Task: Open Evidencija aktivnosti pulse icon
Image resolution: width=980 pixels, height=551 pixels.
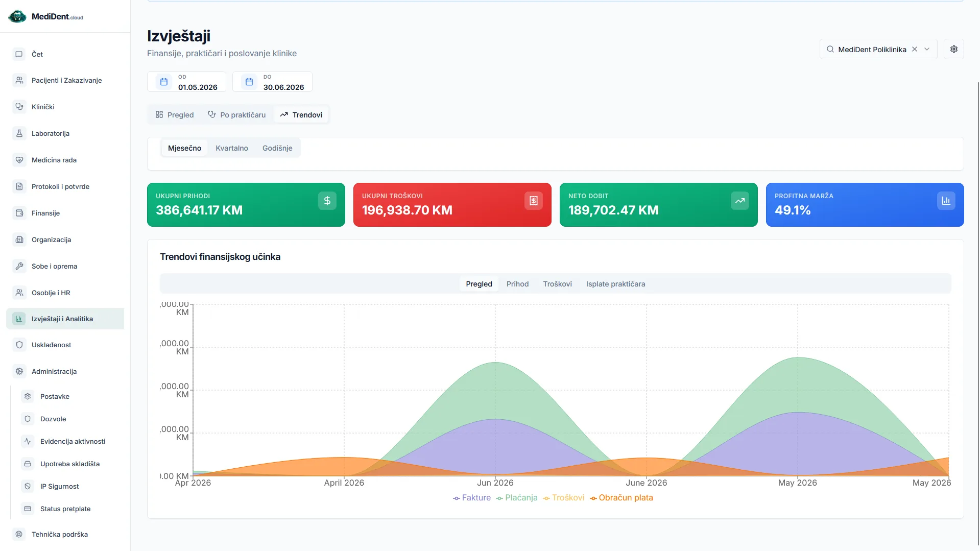Action: pos(28,441)
